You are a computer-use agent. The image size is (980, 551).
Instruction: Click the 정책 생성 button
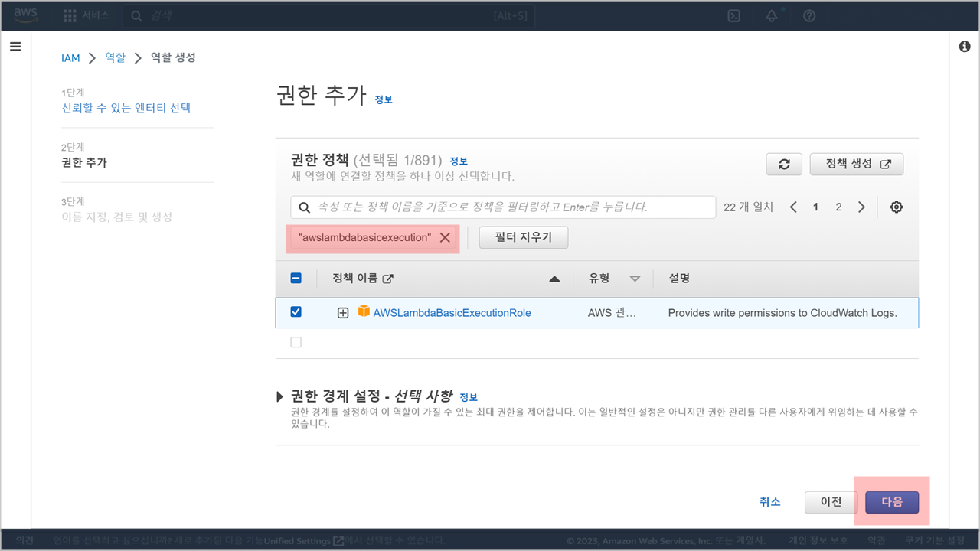(857, 165)
